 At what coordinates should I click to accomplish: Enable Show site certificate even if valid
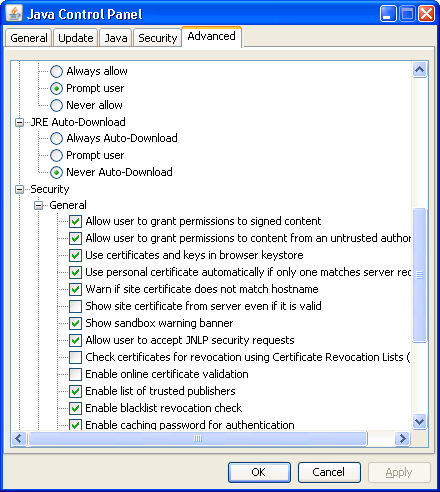click(x=75, y=306)
